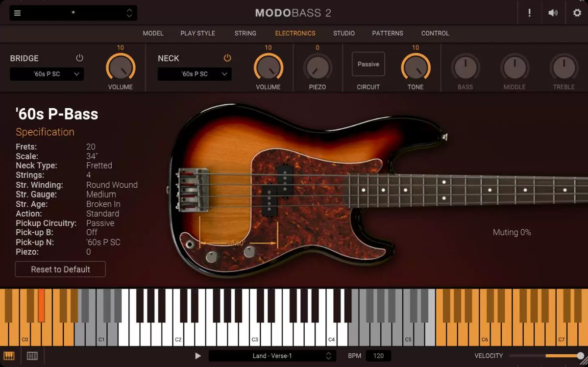The image size is (588, 367).
Task: Click the C6 piano key
Action: (x=485, y=334)
